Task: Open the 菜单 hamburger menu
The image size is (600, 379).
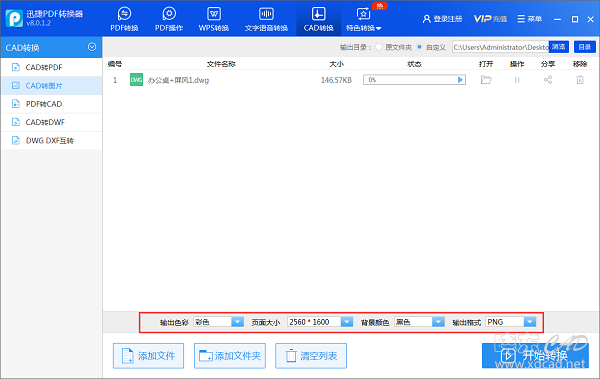Action: tap(530, 19)
